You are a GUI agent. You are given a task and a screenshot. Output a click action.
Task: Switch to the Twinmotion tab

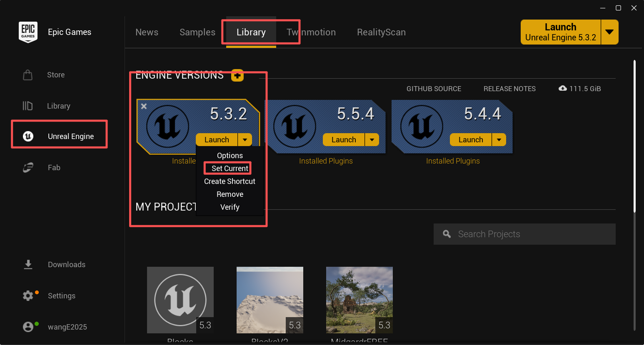(311, 32)
